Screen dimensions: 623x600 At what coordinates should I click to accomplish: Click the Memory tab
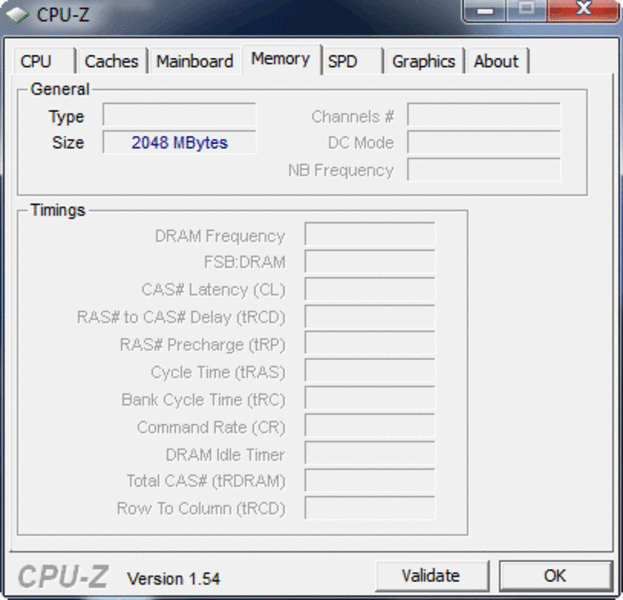point(281,59)
